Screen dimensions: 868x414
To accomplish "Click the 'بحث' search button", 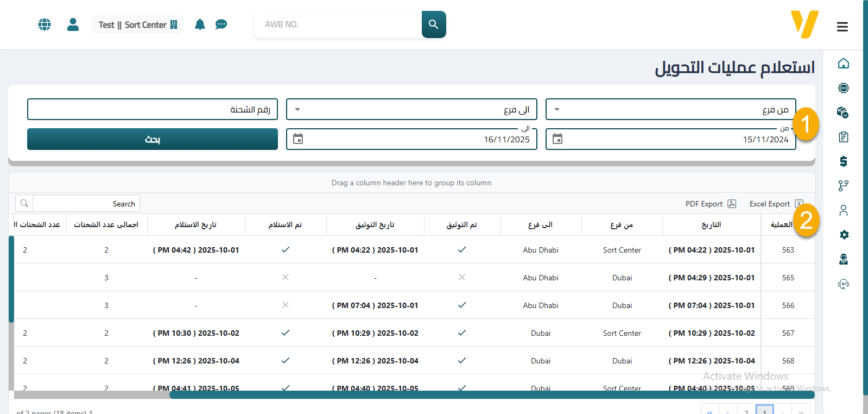I will click(153, 139).
